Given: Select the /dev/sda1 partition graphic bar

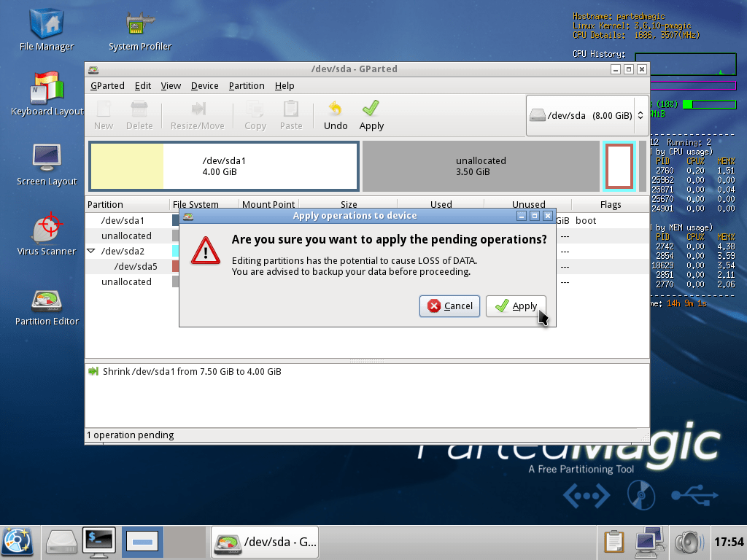Looking at the screenshot, I should 223,166.
